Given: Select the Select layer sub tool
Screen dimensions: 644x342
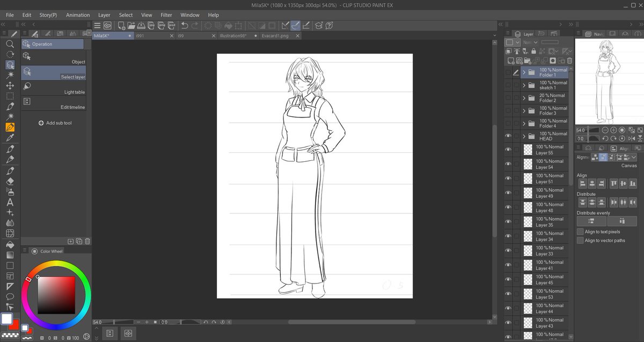Looking at the screenshot, I should [x=54, y=73].
